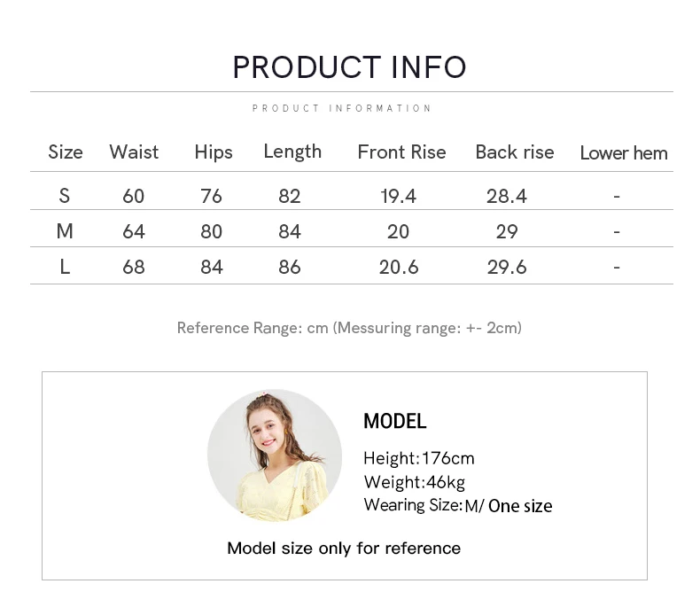
Task: Select the L size row label
Action: pyautogui.click(x=65, y=267)
